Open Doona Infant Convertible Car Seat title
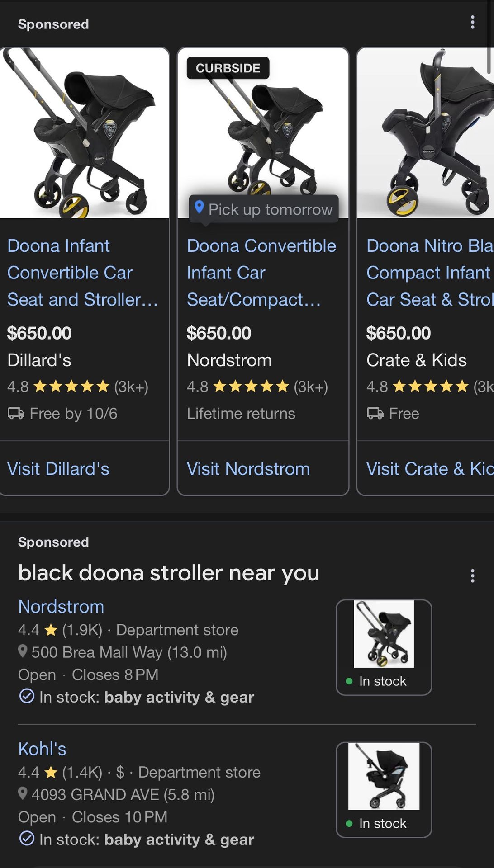The image size is (494, 868). point(82,273)
